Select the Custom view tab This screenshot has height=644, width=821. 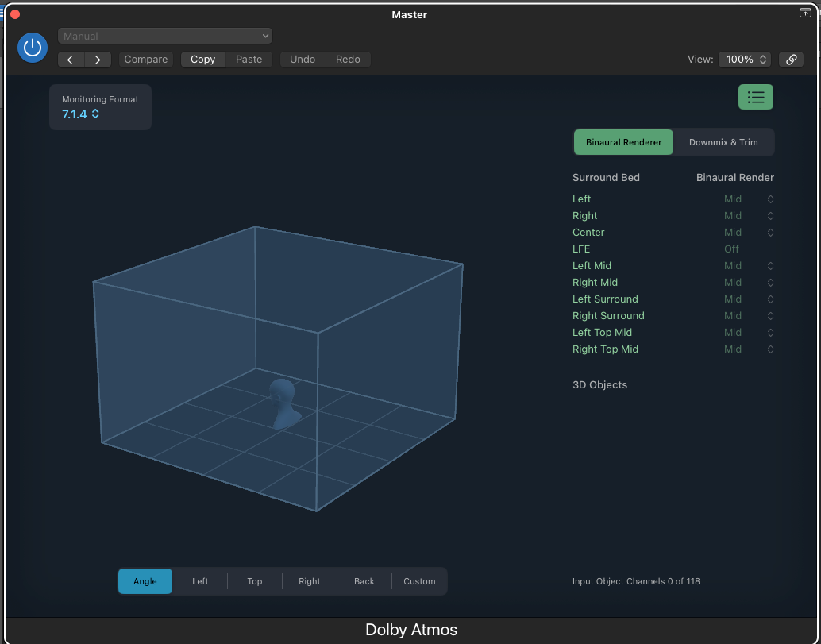click(419, 581)
